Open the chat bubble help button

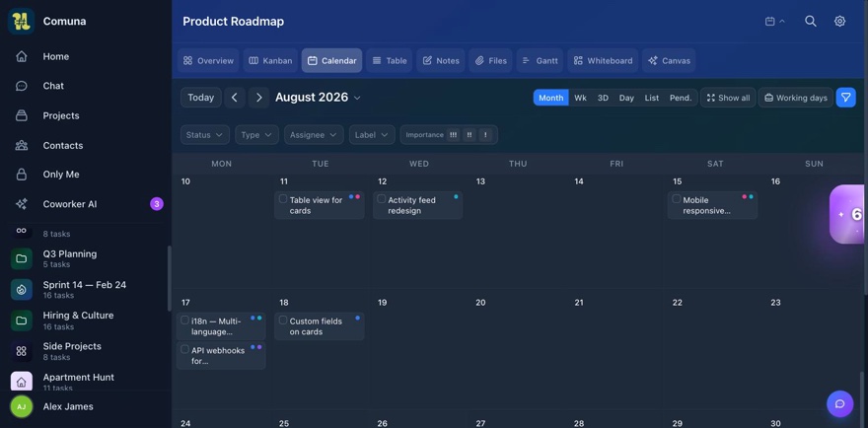839,403
